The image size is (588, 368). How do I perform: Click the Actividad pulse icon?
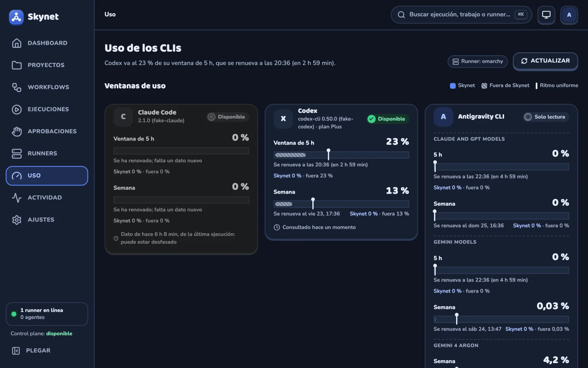pos(17,198)
